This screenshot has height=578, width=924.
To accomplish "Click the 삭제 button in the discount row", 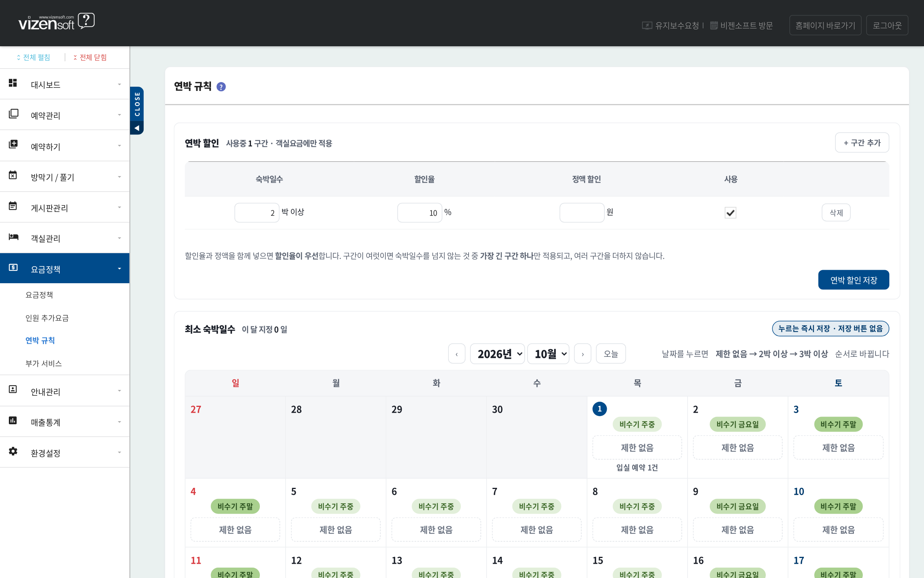I will click(836, 213).
